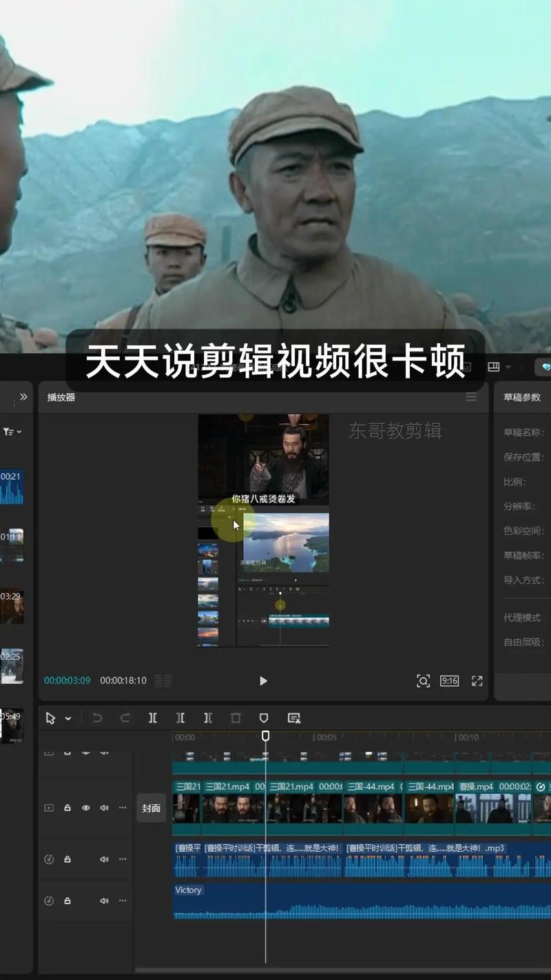This screenshot has width=551, height=980.
Task: Click the Victory track music icon
Action: pos(49,901)
